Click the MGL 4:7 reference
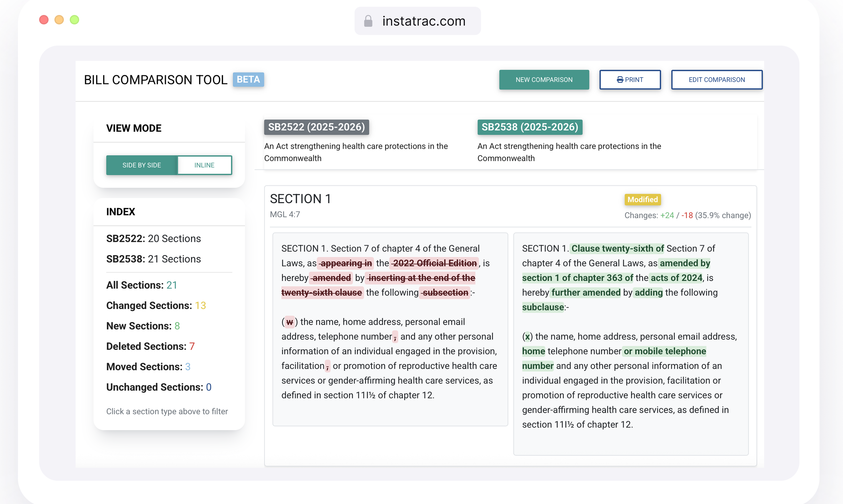The width and height of the screenshot is (843, 504). 285,214
